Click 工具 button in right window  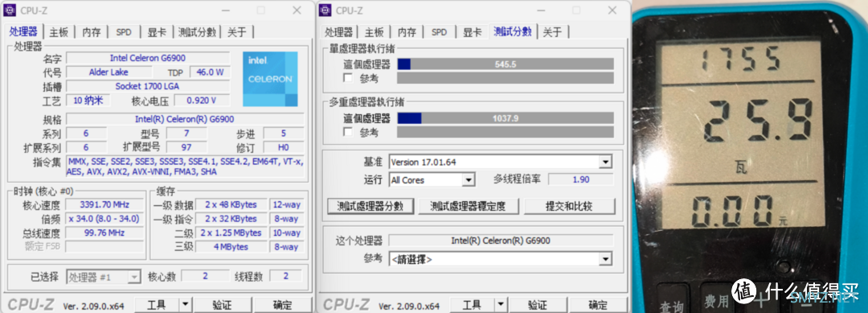[473, 305]
